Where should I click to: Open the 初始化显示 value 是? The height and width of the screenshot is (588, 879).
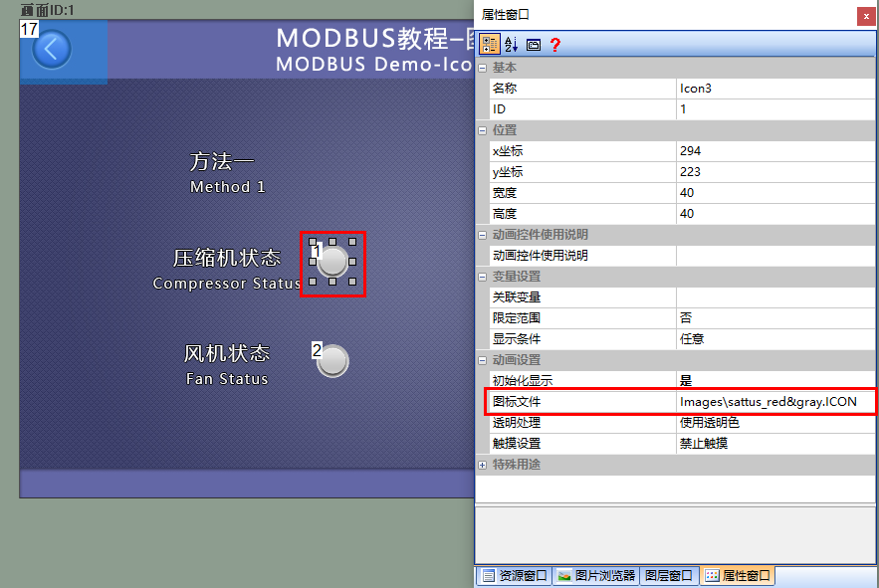click(x=775, y=381)
